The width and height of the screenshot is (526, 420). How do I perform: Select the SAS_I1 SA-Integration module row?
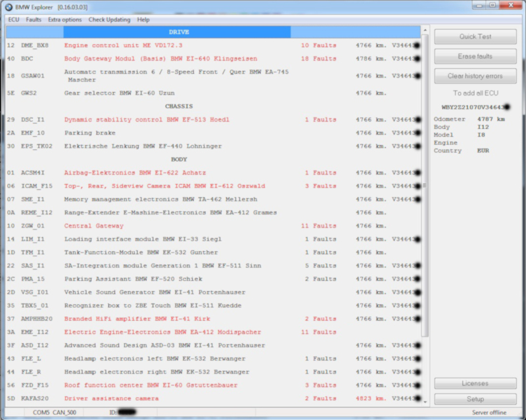(x=213, y=266)
